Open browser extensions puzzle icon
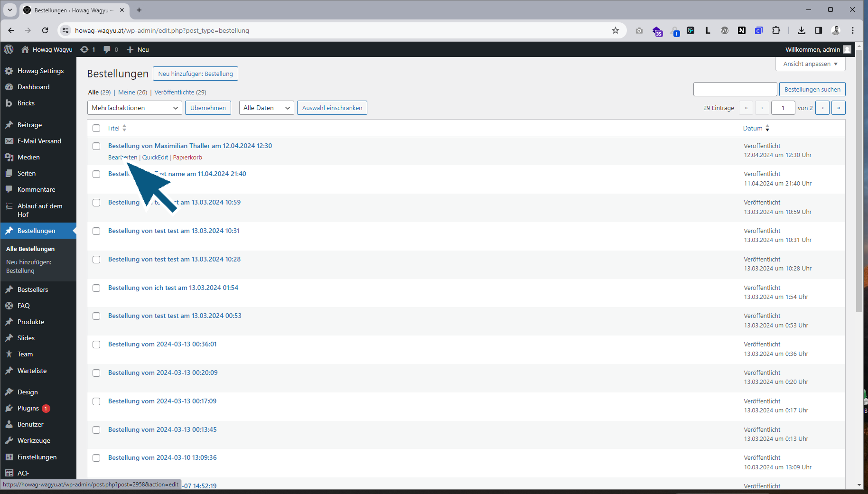The image size is (868, 494). coord(776,30)
